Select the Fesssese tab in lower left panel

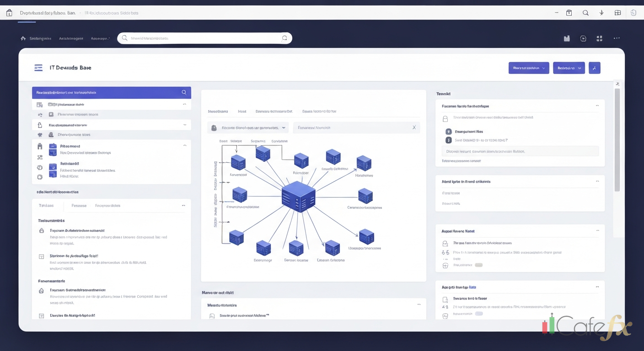click(x=79, y=206)
